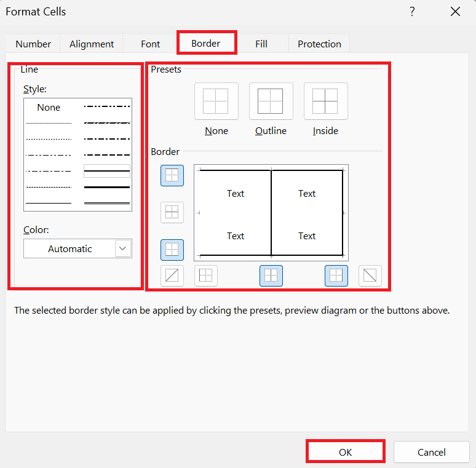Viewport: 476px width, 468px height.
Task: Select the Border tab
Action: click(206, 44)
